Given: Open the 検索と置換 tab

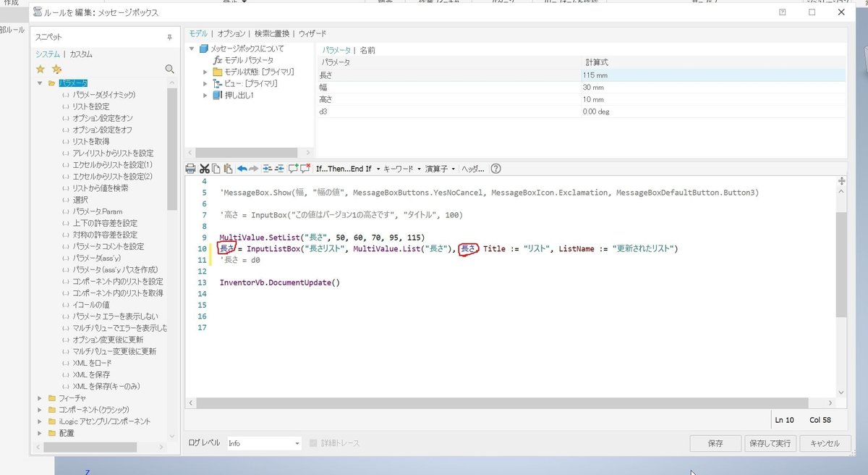Looking at the screenshot, I should 273,33.
